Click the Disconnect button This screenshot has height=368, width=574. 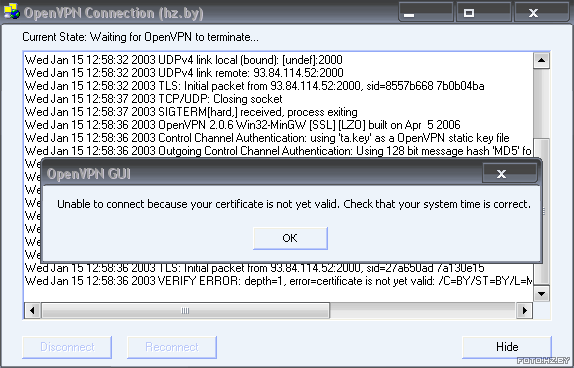[67, 347]
